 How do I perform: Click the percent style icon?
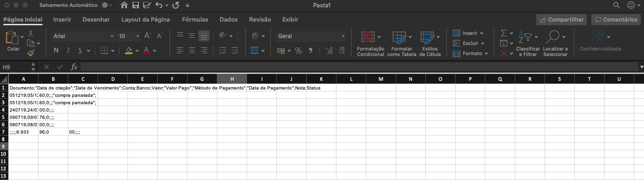pos(298,51)
